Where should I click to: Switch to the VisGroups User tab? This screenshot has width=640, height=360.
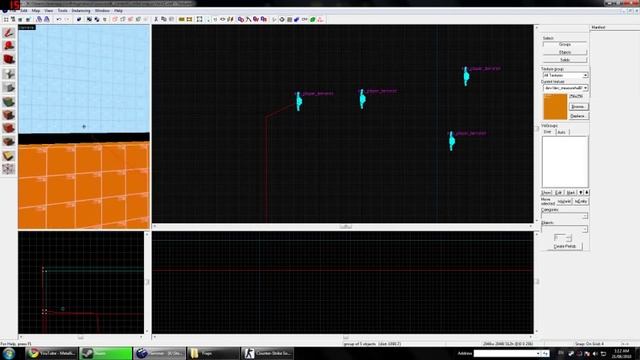(x=547, y=132)
